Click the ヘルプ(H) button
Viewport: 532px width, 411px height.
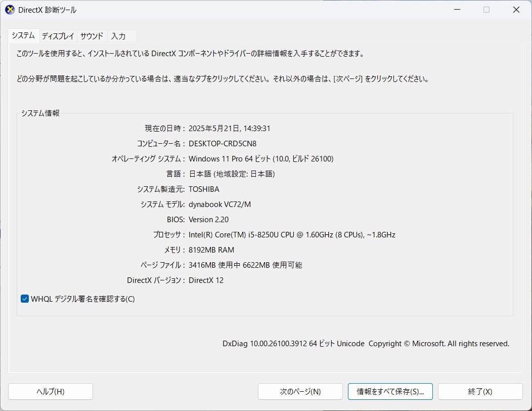[x=50, y=391]
